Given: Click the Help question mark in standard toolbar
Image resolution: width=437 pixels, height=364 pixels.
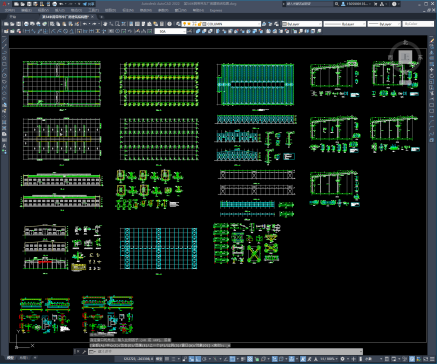Looking at the screenshot, I should pyautogui.click(x=169, y=24).
